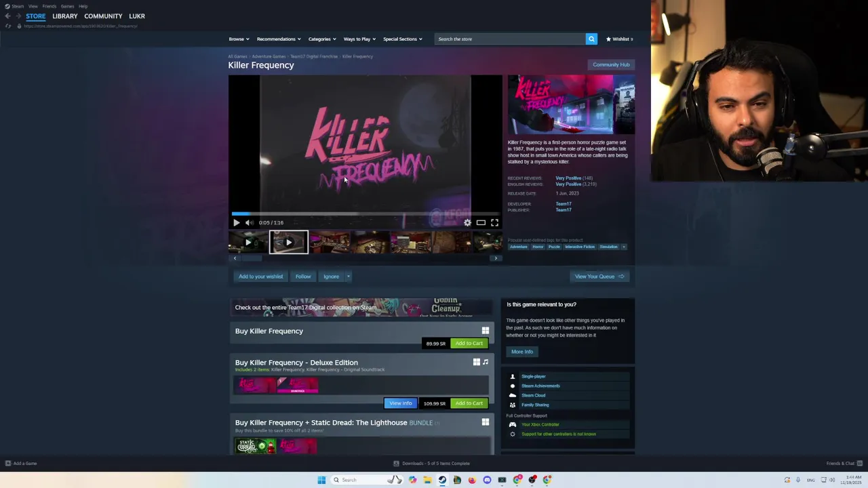Open Friends & Chat panel
This screenshot has height=488, width=868.
coord(844,464)
